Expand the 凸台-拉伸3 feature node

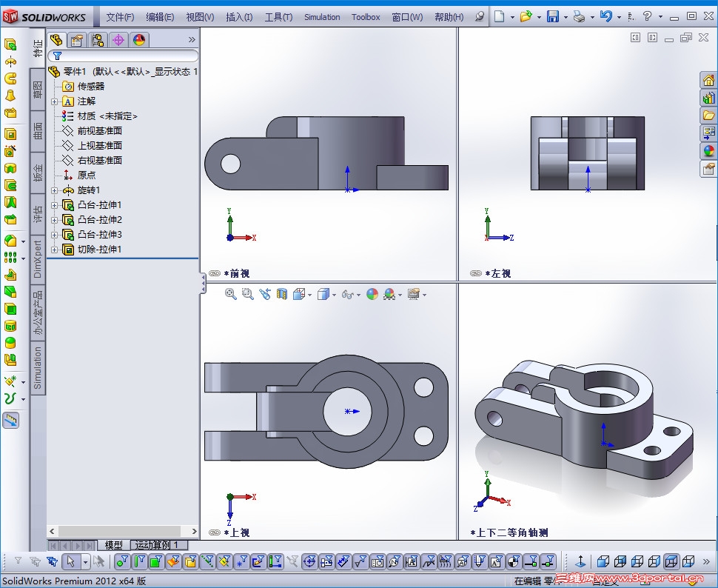tap(54, 235)
